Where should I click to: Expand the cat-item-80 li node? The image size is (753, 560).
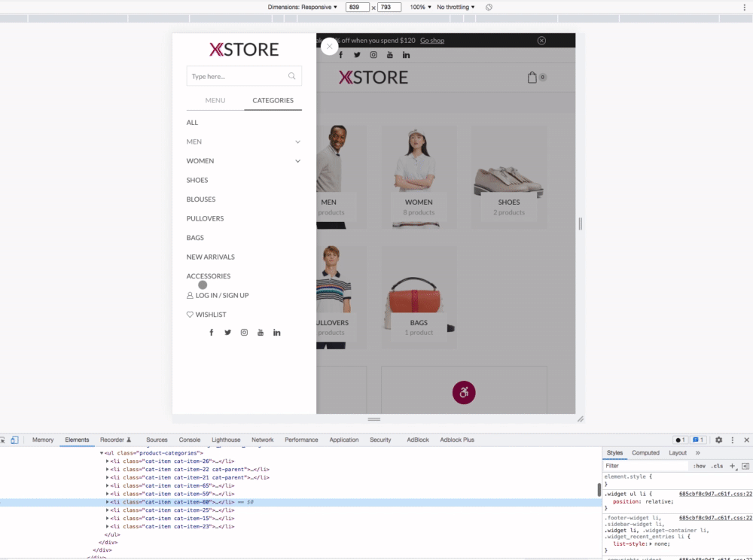107,502
